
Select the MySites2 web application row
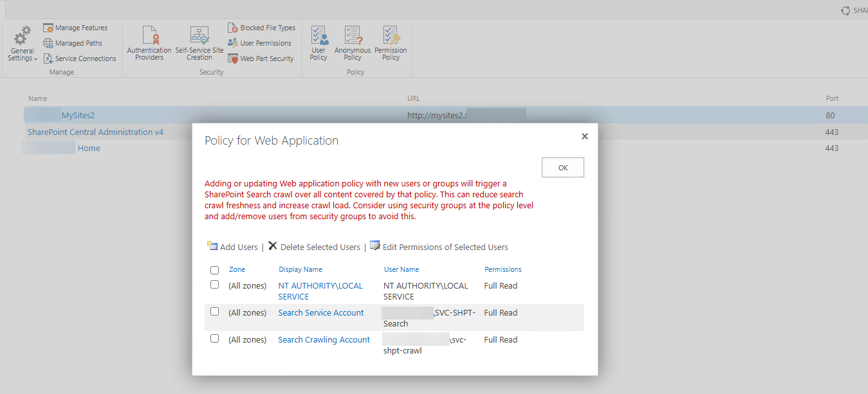click(446, 115)
